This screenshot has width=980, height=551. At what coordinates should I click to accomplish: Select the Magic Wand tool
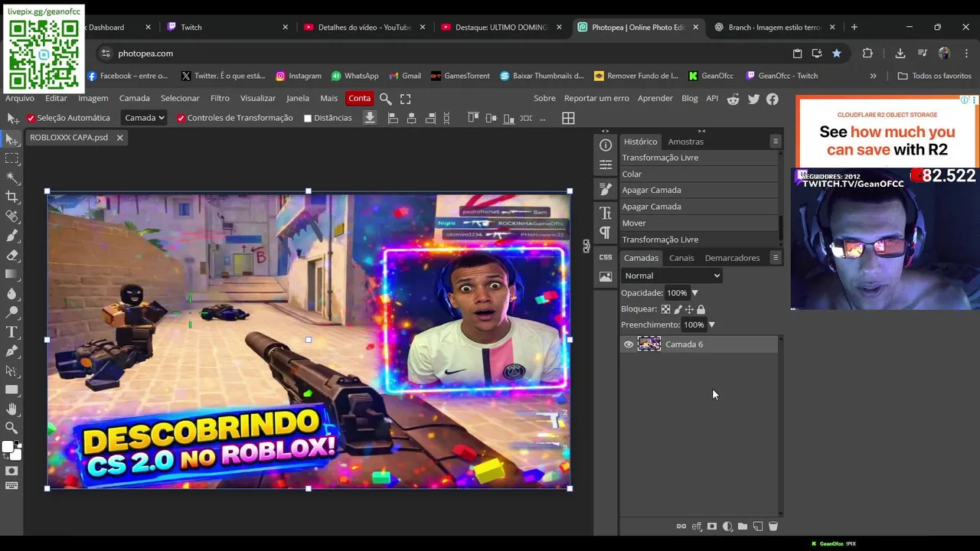[x=11, y=178]
